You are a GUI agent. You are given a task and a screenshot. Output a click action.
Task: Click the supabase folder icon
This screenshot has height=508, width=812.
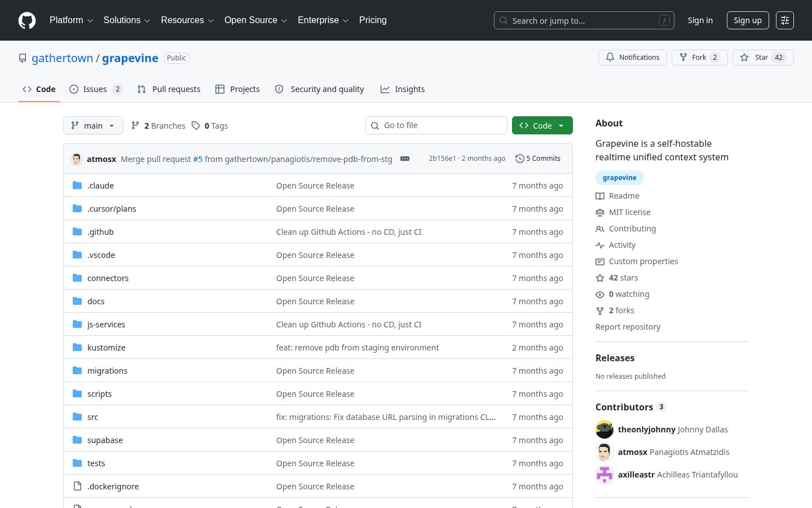pos(77,440)
